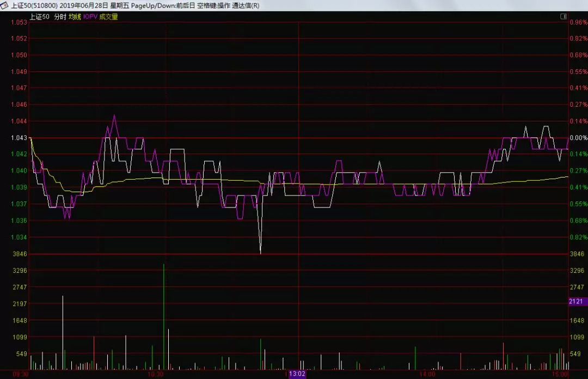Click the green 0.55% percent label
588x379 pixels.
click(x=579, y=204)
